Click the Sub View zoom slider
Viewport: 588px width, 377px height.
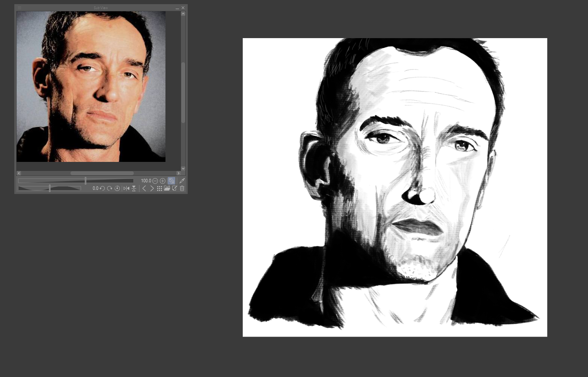[76, 181]
